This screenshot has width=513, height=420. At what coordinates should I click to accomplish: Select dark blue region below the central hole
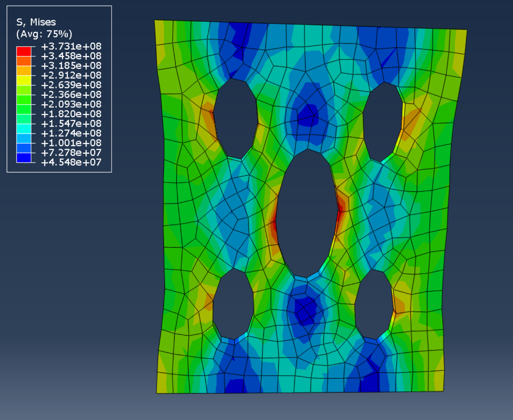(304, 311)
